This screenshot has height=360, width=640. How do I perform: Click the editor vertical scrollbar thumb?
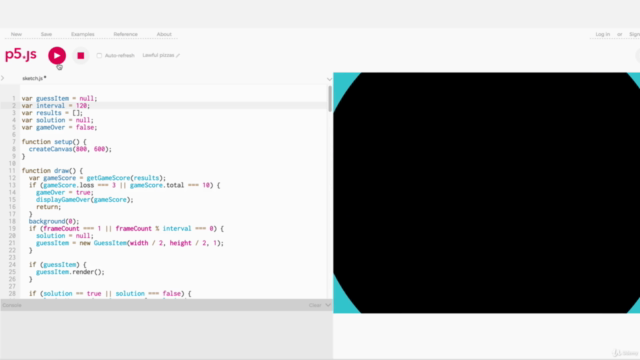coord(330,99)
